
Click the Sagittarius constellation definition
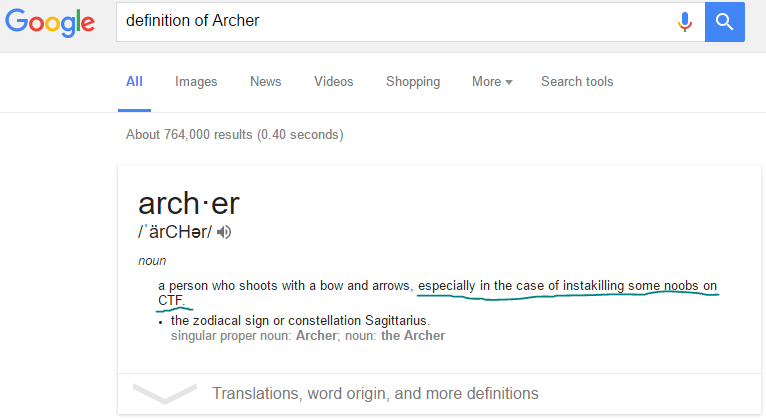click(x=300, y=320)
